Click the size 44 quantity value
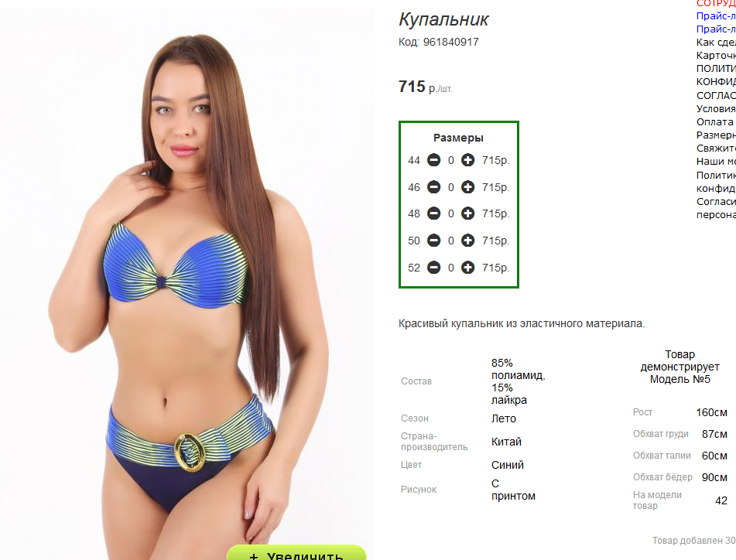The height and width of the screenshot is (560, 736). 451,160
